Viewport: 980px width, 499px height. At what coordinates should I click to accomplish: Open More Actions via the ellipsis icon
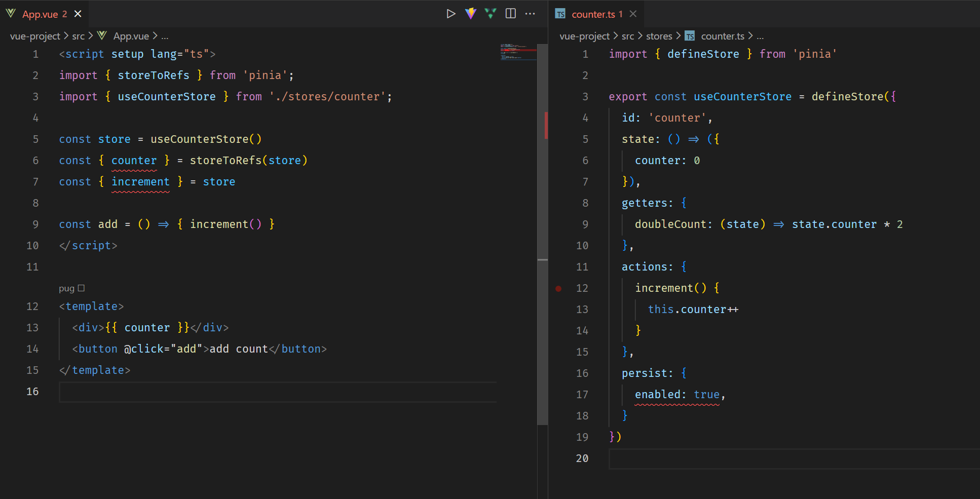coord(530,14)
